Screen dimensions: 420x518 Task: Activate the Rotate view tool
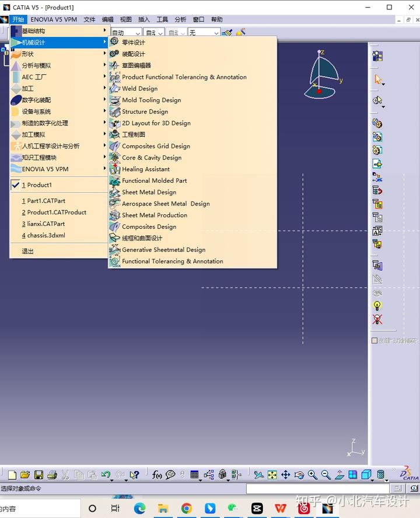[x=299, y=475]
